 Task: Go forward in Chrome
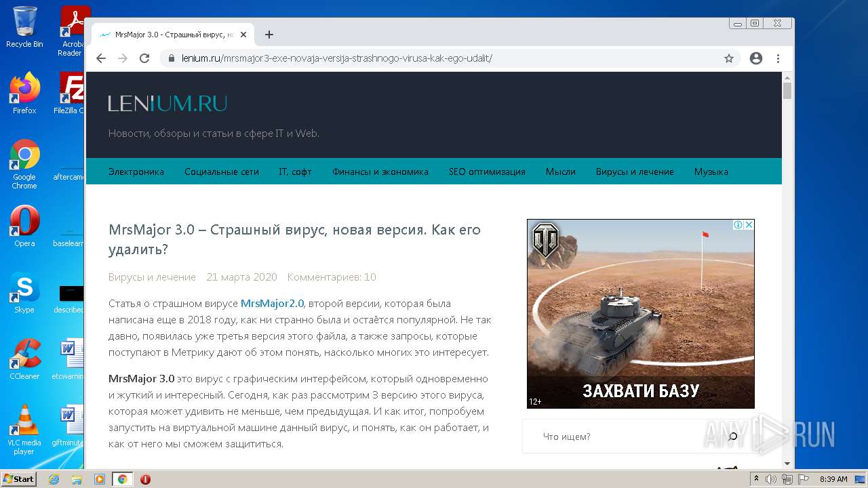pyautogui.click(x=123, y=58)
